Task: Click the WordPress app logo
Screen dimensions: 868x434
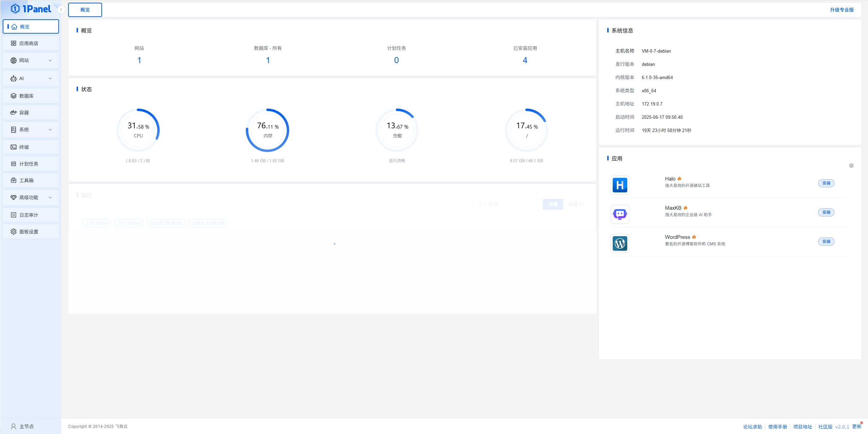Action: (620, 243)
